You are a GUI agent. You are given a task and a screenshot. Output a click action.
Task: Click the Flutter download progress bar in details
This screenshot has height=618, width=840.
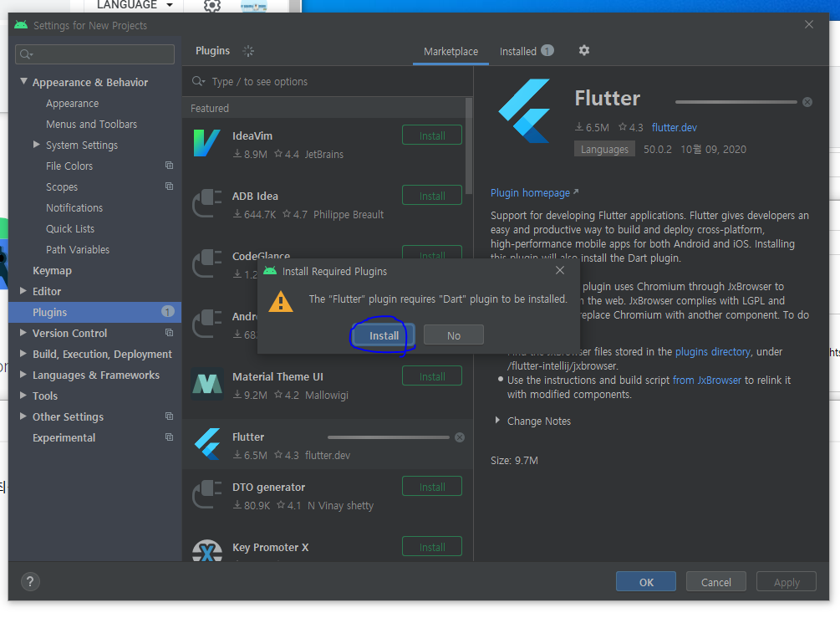coord(736,102)
